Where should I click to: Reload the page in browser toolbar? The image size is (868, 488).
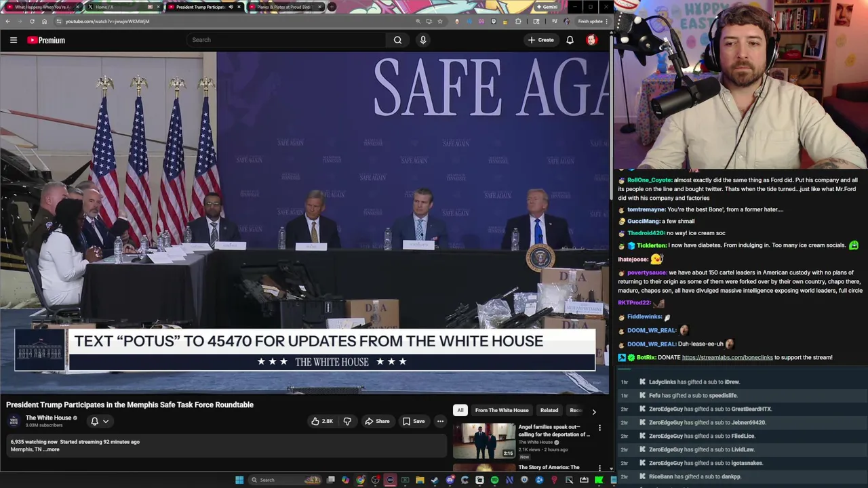(32, 21)
